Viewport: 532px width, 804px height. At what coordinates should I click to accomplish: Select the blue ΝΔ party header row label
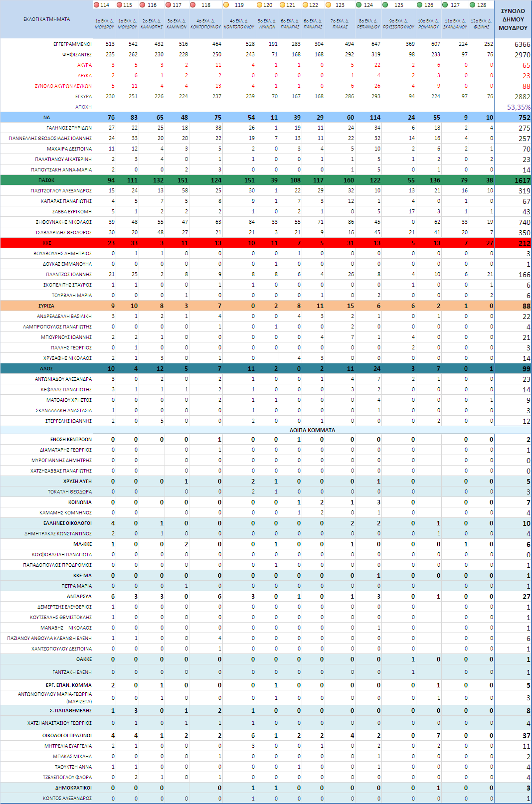click(x=46, y=117)
